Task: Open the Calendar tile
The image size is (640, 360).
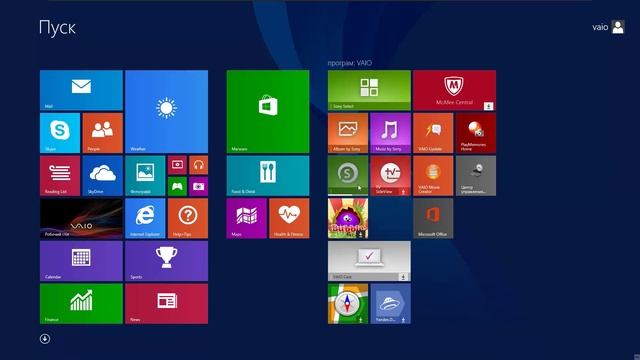Action: (x=81, y=261)
